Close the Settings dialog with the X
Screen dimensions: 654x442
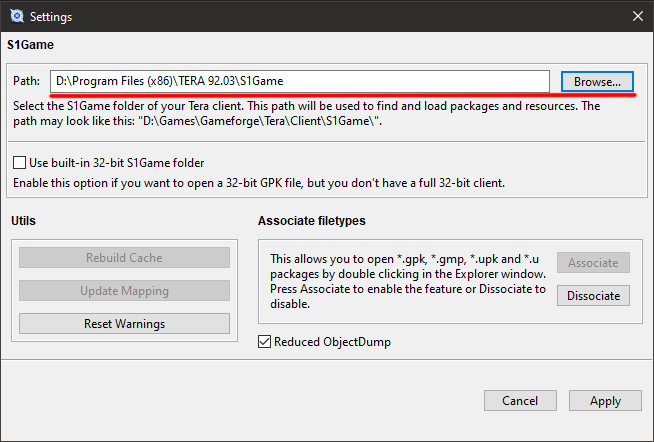tap(637, 16)
